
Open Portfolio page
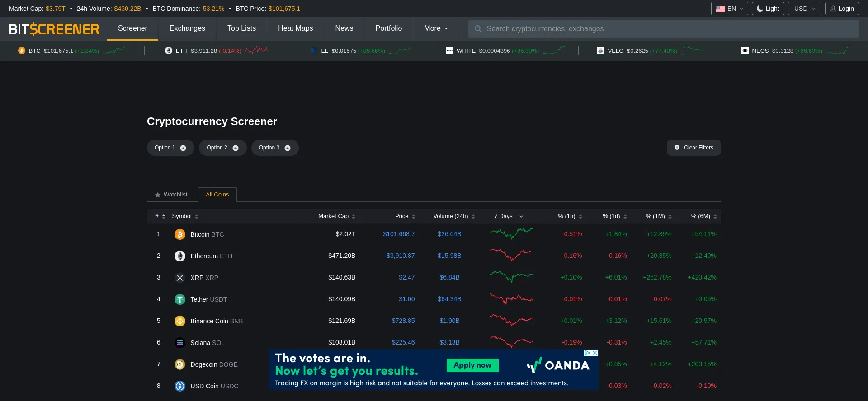(388, 28)
